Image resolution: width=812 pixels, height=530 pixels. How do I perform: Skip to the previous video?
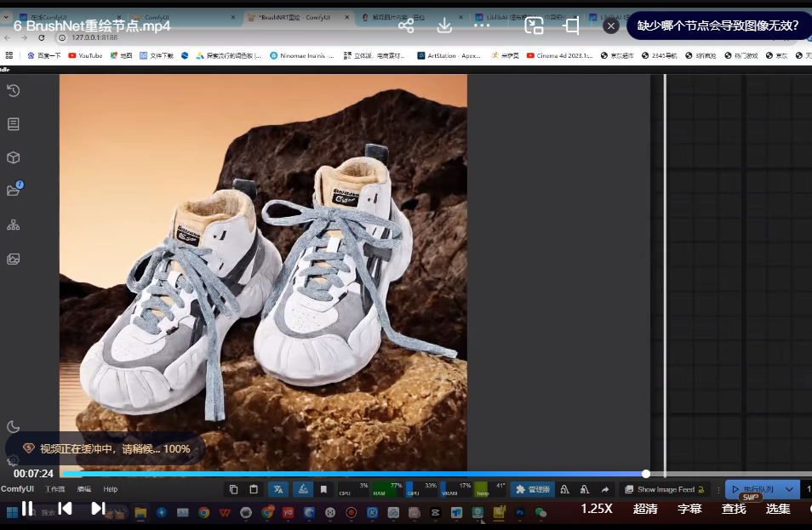(66, 508)
